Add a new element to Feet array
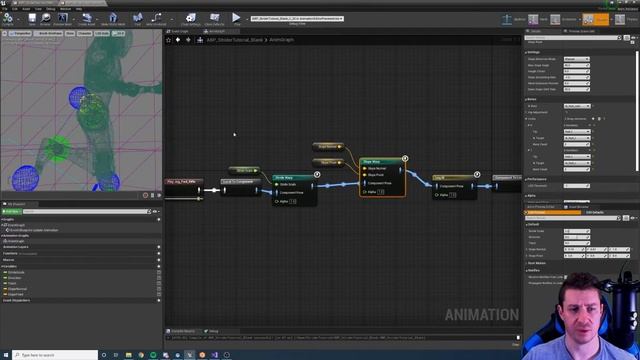The image size is (640, 360). tap(593, 119)
